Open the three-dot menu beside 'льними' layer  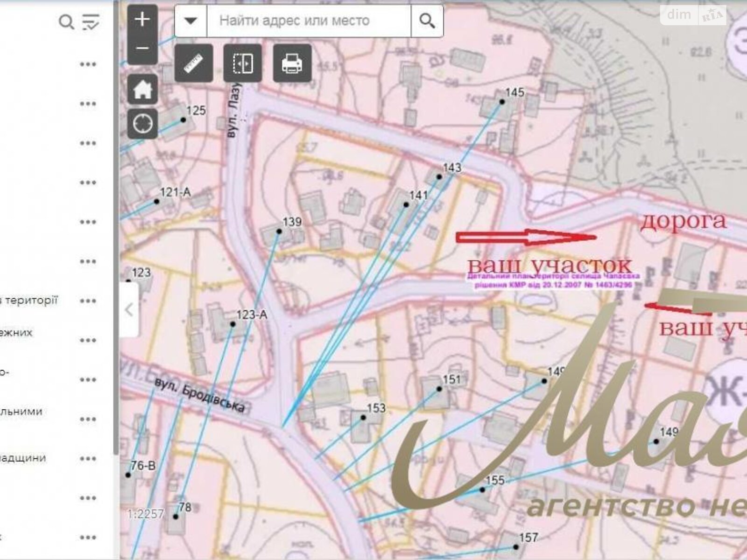88,419
